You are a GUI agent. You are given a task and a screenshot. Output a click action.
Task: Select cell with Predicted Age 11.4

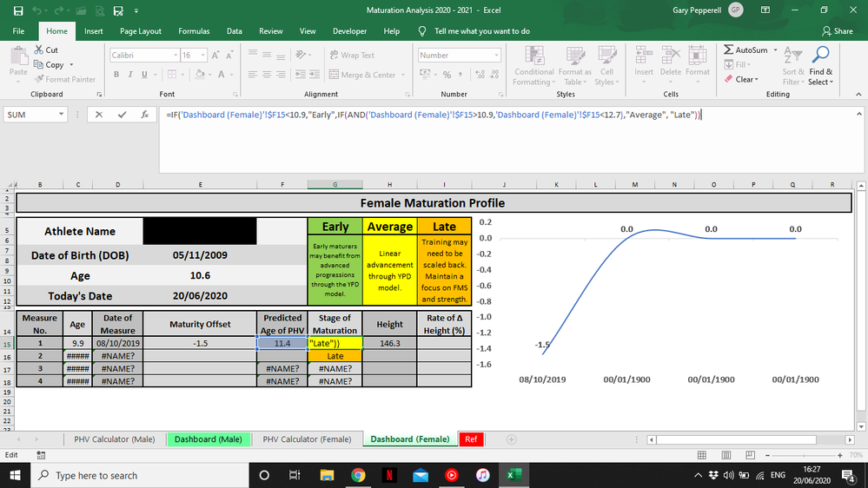[282, 343]
